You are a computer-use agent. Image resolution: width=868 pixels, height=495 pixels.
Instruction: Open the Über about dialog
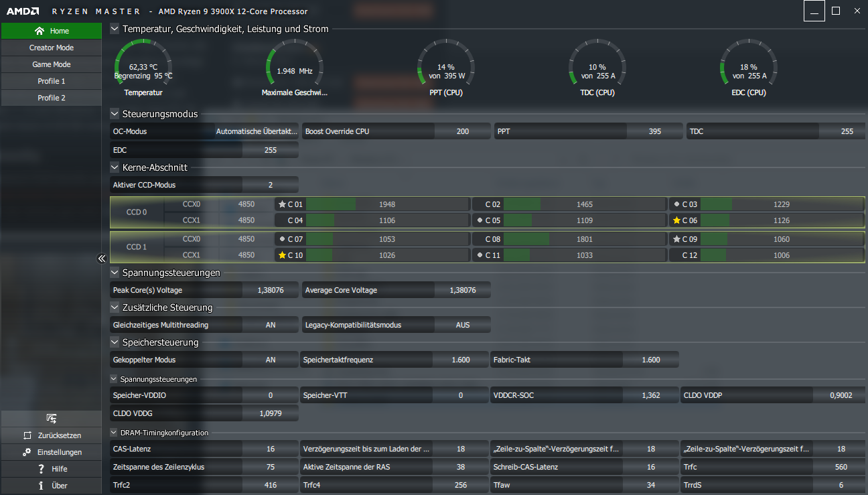(51, 486)
